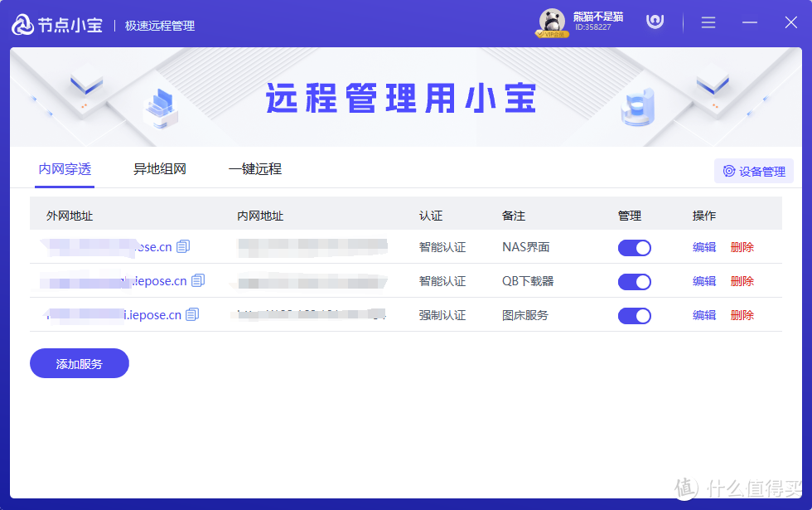812x510 pixels.
Task: Click the 添加服务 button
Action: click(x=79, y=363)
